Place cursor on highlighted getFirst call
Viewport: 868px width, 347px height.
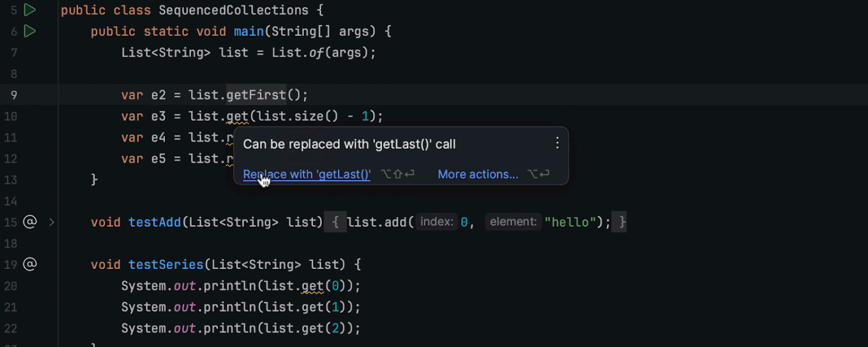[256, 95]
